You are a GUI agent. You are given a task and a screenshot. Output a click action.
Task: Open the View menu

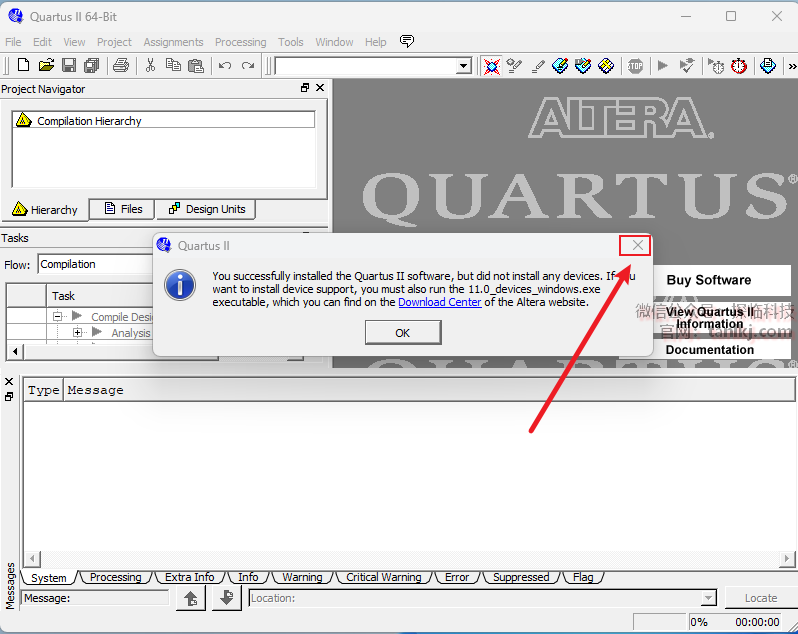(74, 42)
